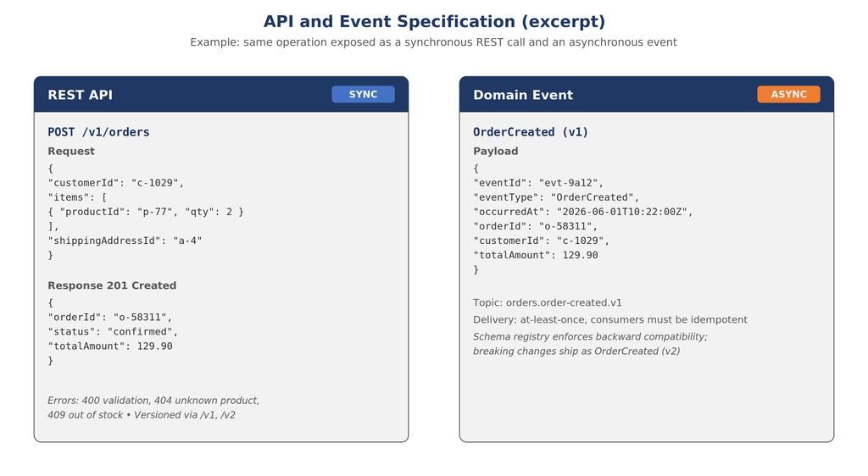This screenshot has width=868, height=476.
Task: Click the subtitle beginning 'Example: same operation exposed'
Action: (433, 42)
